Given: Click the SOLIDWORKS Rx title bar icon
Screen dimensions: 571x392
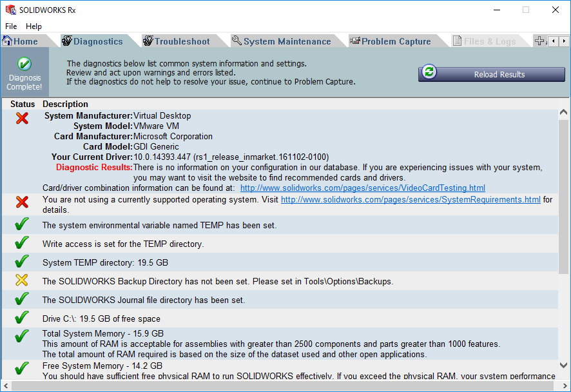Looking at the screenshot, I should coord(10,10).
